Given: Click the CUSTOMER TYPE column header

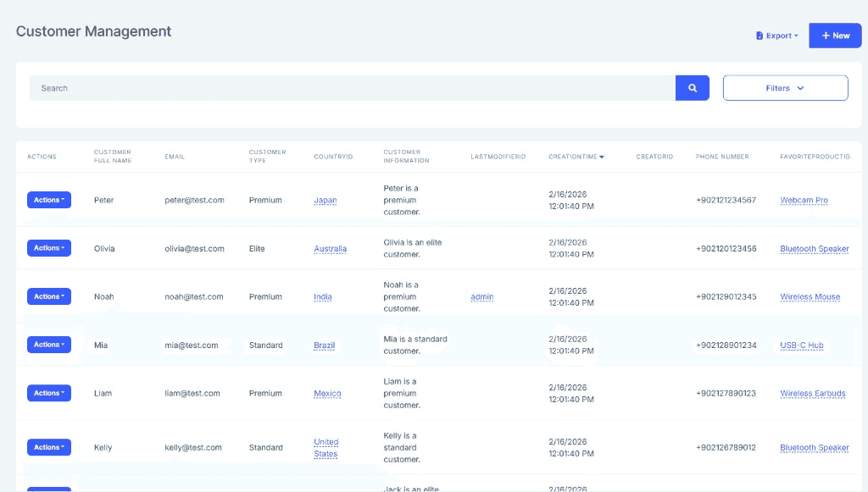Looking at the screenshot, I should click(x=267, y=156).
